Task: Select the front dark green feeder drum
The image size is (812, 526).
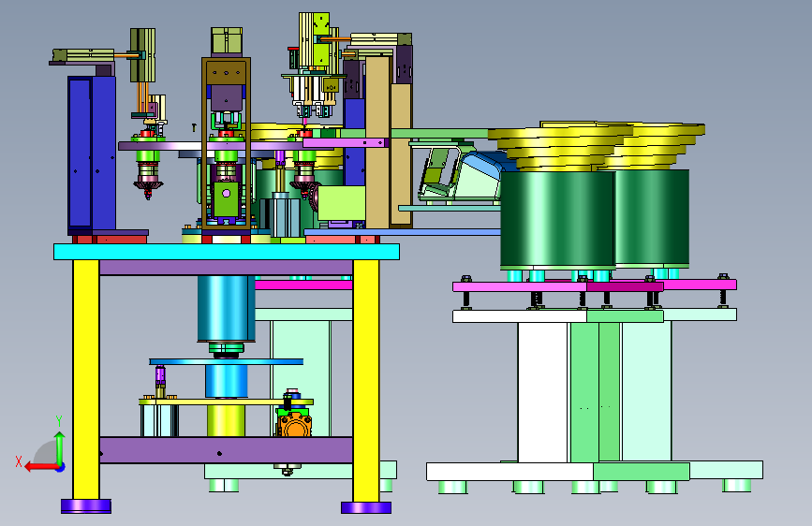Action: click(x=558, y=219)
